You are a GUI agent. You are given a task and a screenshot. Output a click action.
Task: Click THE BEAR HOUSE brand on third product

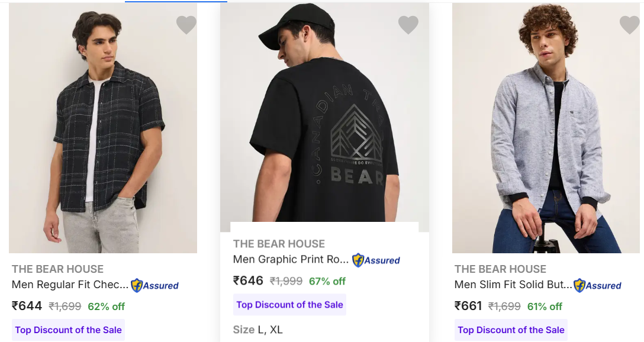pyautogui.click(x=500, y=269)
